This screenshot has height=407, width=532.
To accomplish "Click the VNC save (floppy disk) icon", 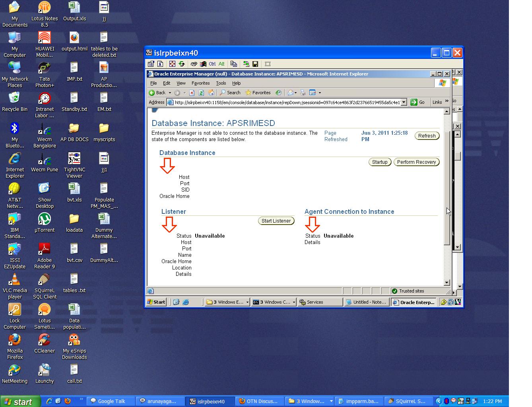I will pyautogui.click(x=255, y=64).
